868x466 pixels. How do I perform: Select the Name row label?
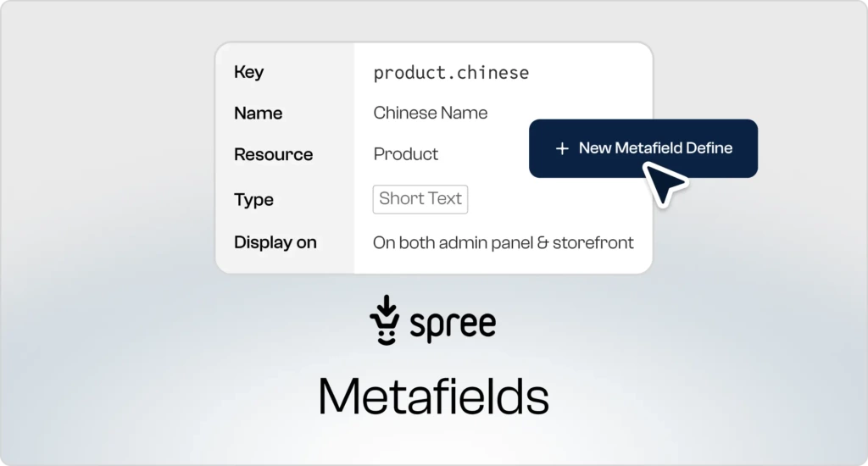258,114
